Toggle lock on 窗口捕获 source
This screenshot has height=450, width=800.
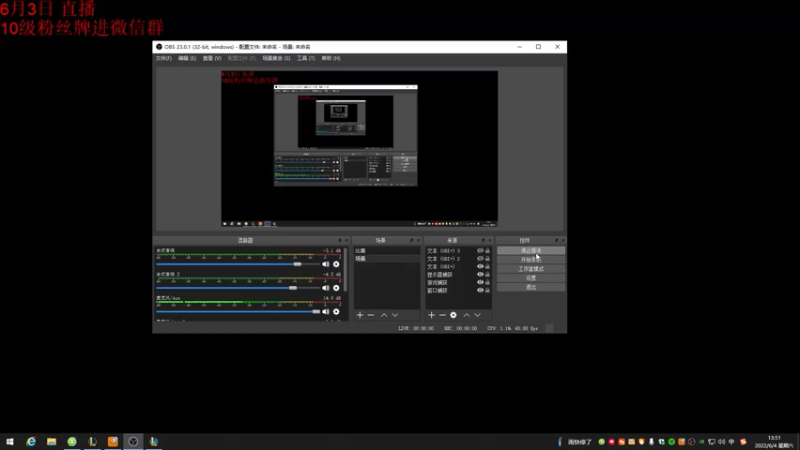487,290
